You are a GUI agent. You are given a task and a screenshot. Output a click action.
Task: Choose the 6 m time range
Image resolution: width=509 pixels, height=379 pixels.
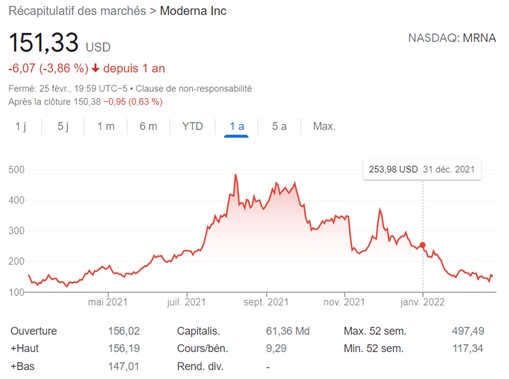(x=148, y=126)
